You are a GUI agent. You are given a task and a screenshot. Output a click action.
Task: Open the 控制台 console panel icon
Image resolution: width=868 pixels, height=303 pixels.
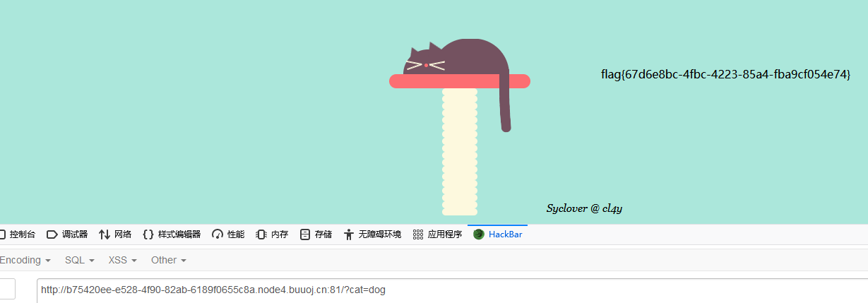tap(2, 234)
